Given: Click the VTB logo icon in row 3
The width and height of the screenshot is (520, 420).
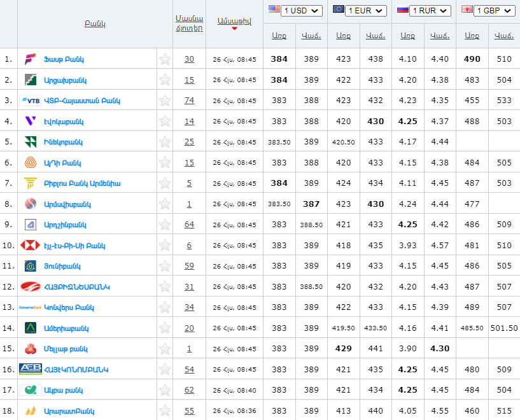Looking at the screenshot, I should (31, 101).
